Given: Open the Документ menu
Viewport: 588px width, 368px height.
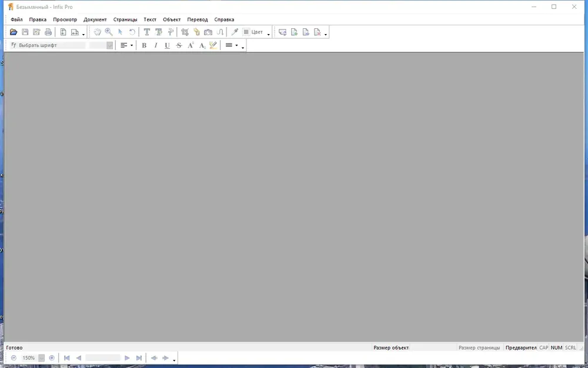Looking at the screenshot, I should coord(95,19).
